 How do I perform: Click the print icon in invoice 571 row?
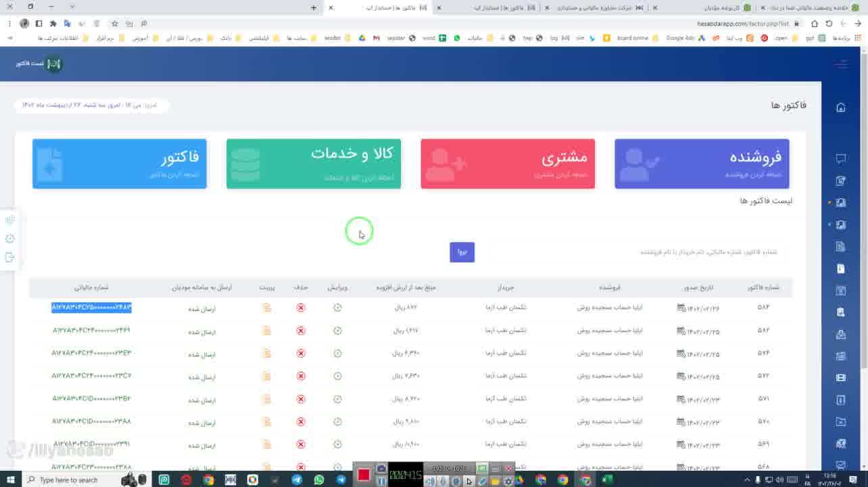267,399
